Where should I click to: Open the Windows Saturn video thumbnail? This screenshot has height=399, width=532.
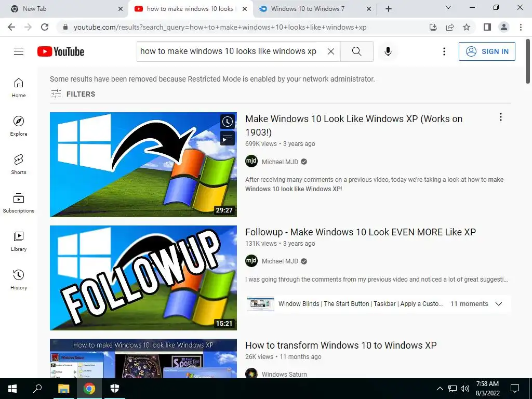143,358
